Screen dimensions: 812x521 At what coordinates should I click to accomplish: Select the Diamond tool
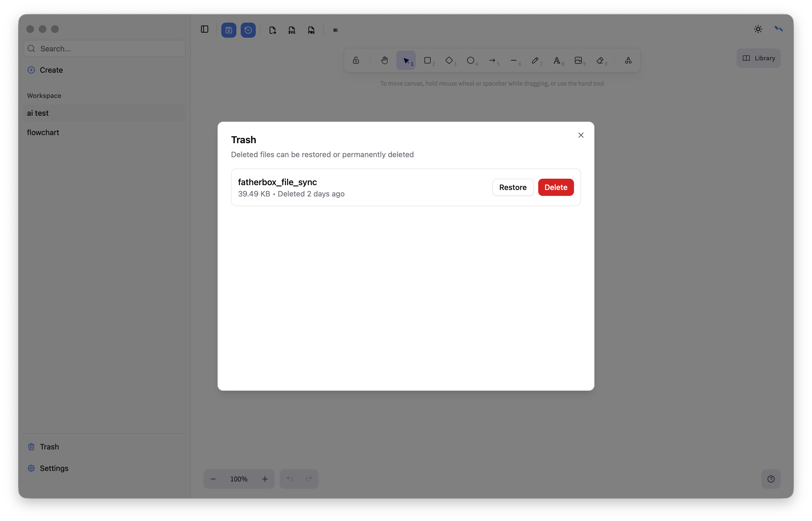(x=450, y=61)
